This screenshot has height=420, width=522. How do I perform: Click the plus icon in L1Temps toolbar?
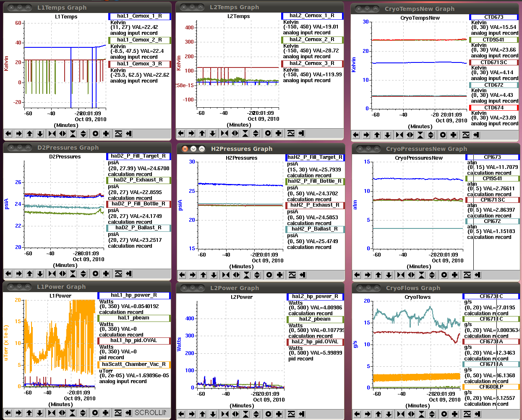click(x=106, y=134)
